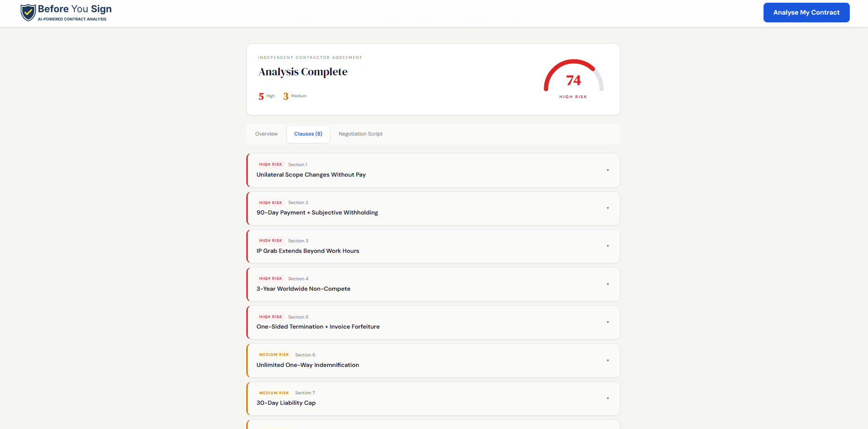Click the 74 high risk score gauge
The image size is (868, 429).
tap(573, 80)
